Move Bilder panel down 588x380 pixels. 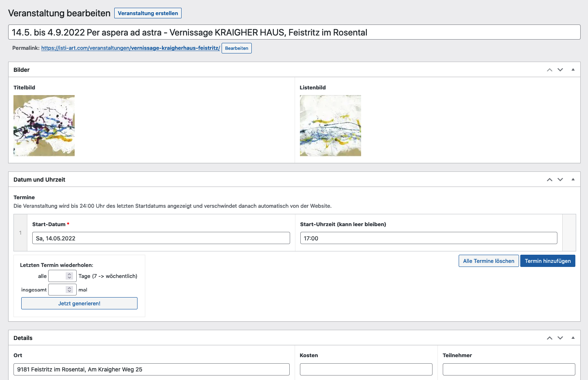pyautogui.click(x=560, y=70)
